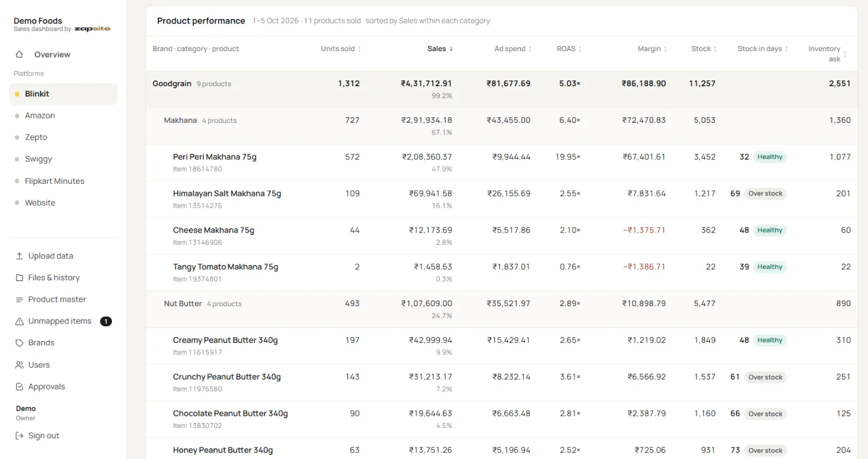Viewport: 868px width, 459px height.
Task: Click the Files & history folder icon
Action: click(20, 278)
